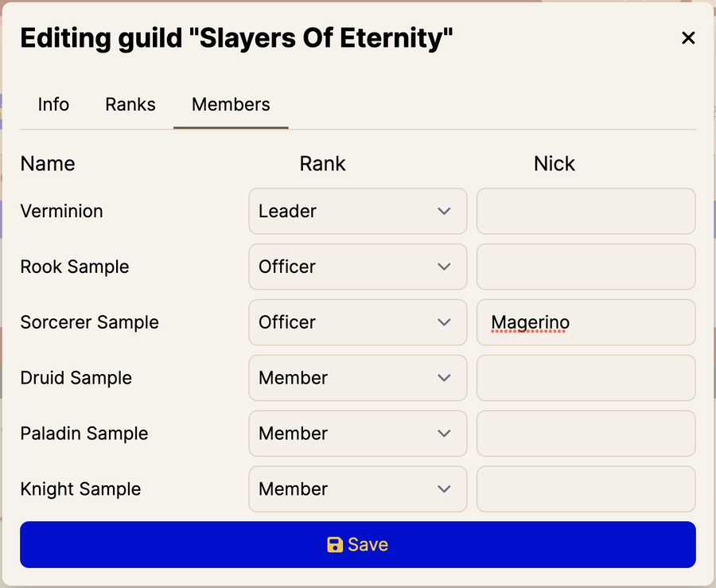
Task: Click Verminion's nick input field
Action: [x=586, y=211]
